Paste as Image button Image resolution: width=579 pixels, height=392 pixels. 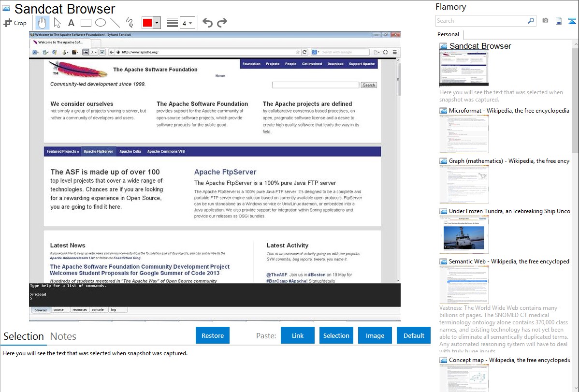coord(375,335)
